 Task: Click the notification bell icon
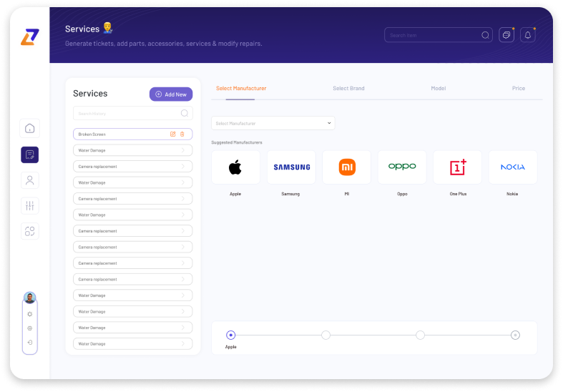point(528,35)
